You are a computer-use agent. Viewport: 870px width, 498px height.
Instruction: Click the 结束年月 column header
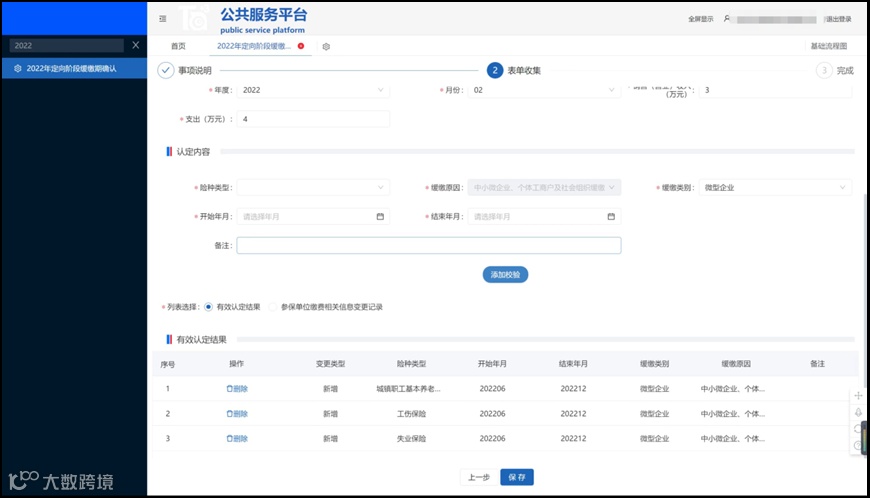573,364
